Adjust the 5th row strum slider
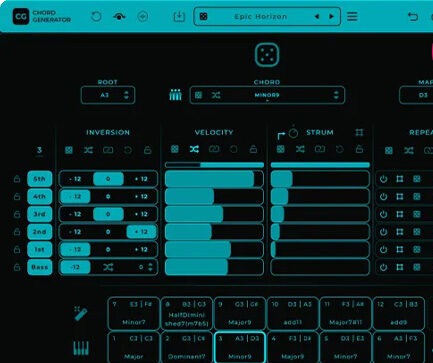This screenshot has width=433, height=363. (320, 179)
